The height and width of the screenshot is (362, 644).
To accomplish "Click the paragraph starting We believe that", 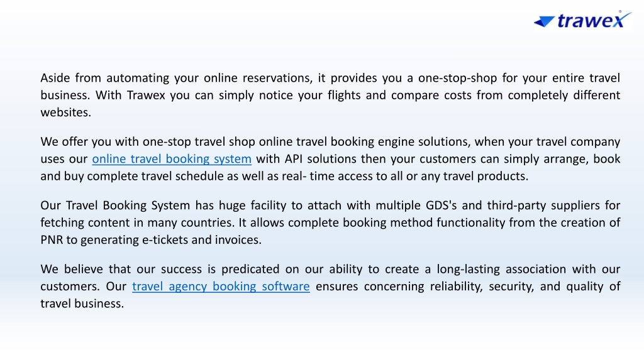I will [330, 286].
